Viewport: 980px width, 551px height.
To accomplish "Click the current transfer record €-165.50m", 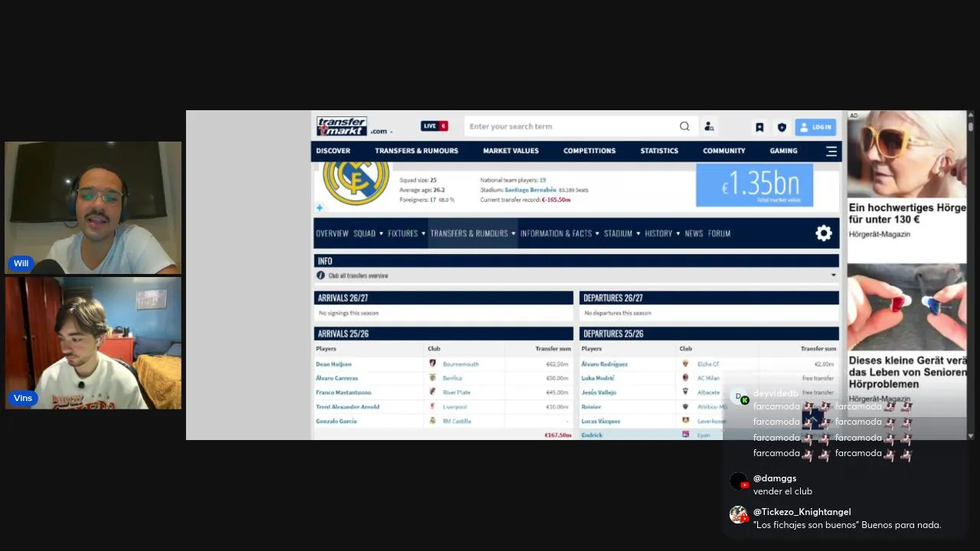I will 556,200.
